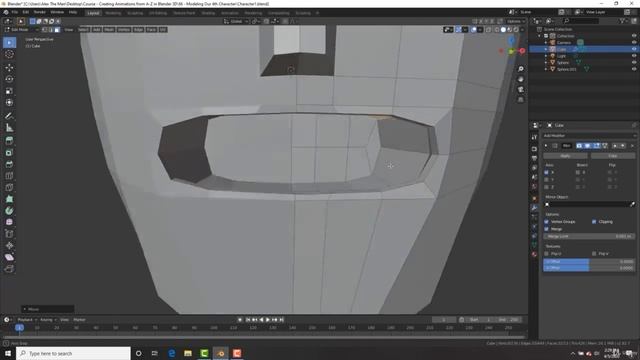The height and width of the screenshot is (360, 640).
Task: Toggle the Merge checkbox
Action: (547, 229)
